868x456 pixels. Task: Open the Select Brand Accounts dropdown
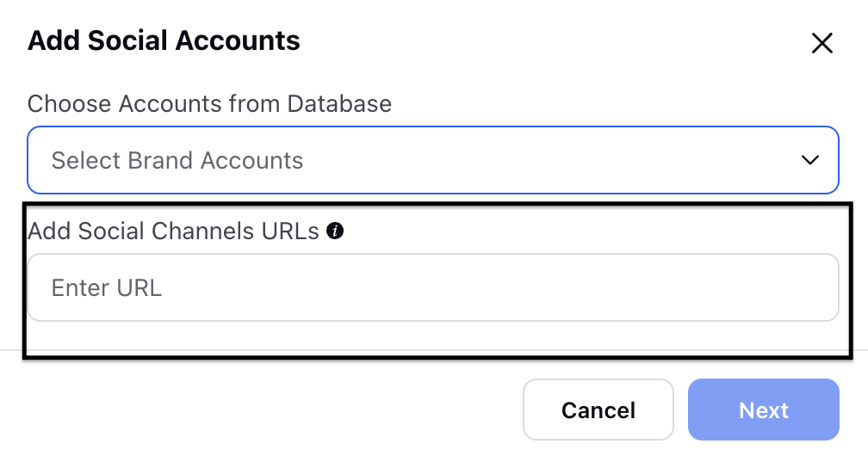click(433, 160)
